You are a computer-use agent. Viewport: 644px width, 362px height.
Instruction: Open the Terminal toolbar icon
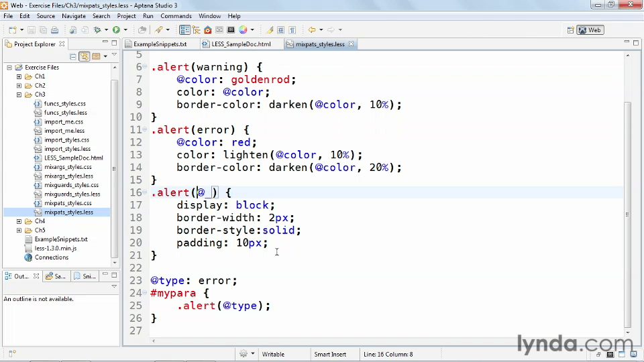231,30
